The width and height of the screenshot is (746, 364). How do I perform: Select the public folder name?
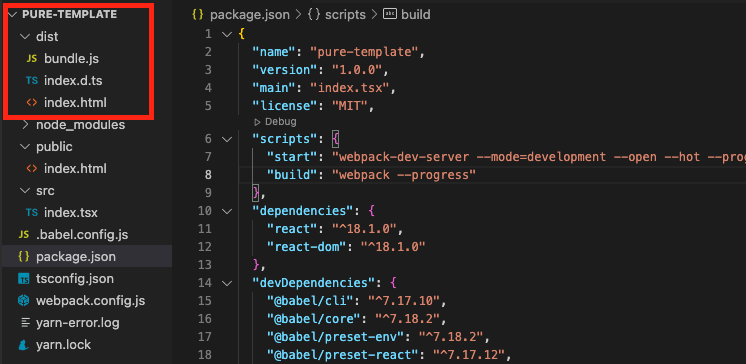point(54,147)
